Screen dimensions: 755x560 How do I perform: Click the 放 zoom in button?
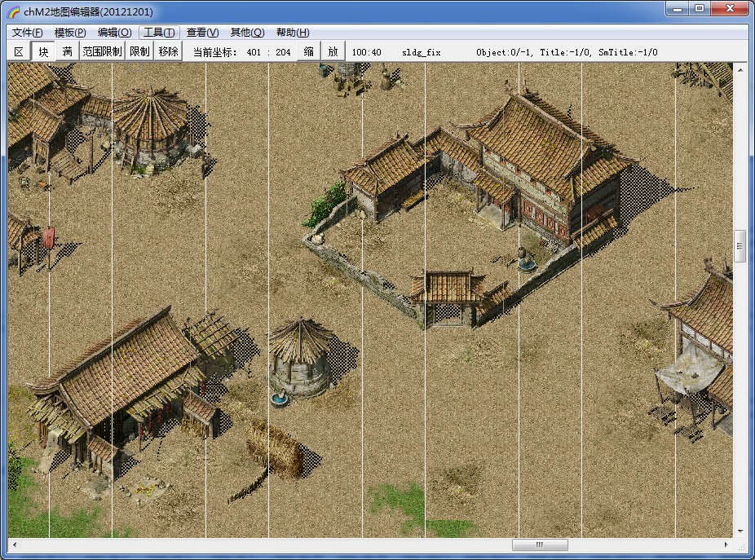[x=333, y=51]
